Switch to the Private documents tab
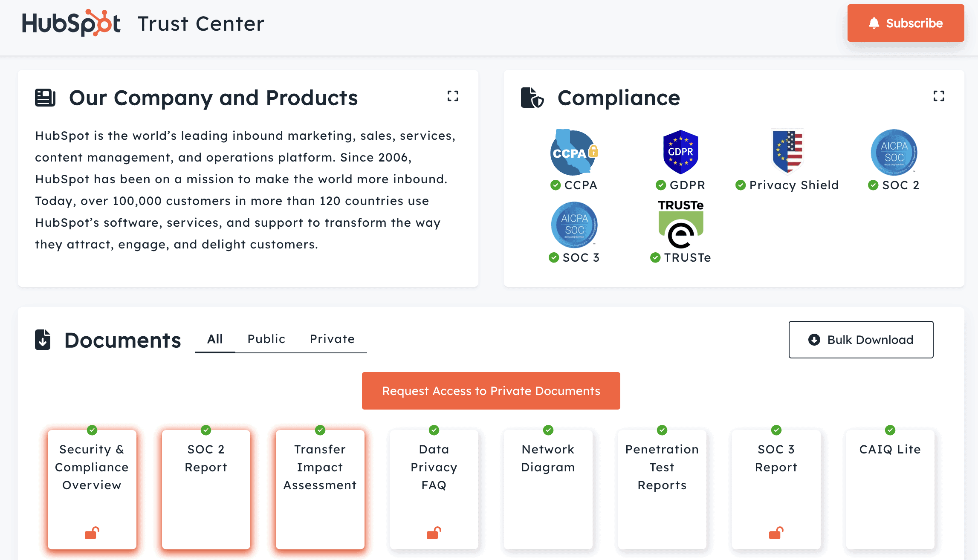This screenshot has height=560, width=978. pos(332,339)
